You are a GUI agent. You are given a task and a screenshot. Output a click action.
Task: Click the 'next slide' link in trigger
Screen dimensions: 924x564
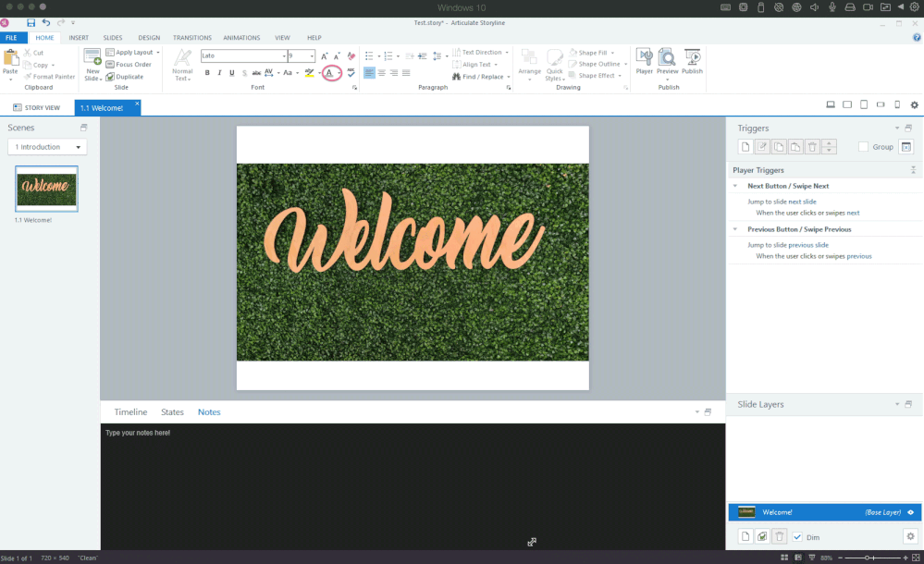(x=802, y=201)
